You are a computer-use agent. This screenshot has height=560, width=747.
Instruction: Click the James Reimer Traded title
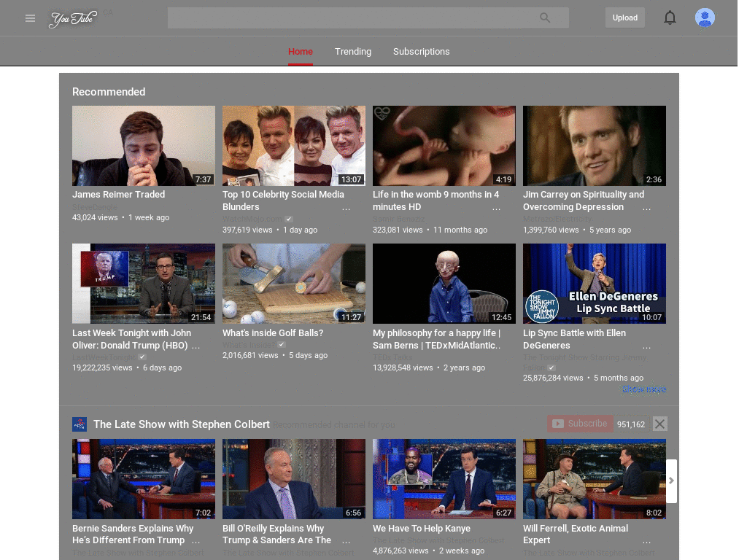pyautogui.click(x=119, y=194)
